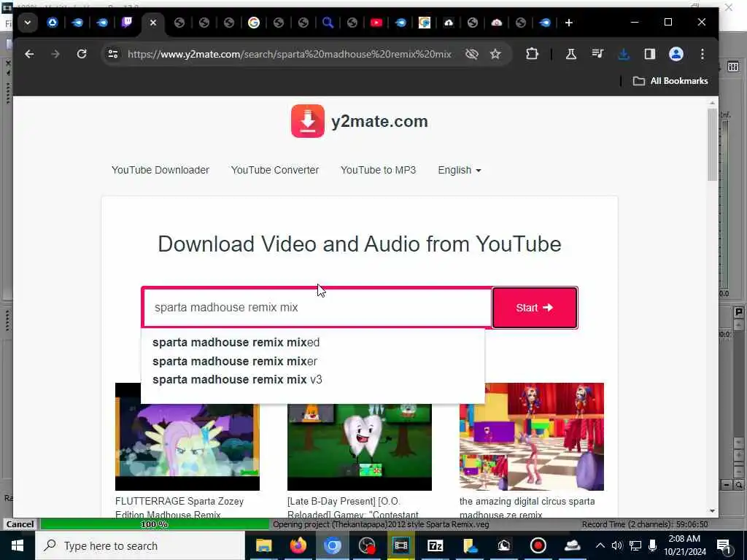Click the amazing digital circus sparta title
Viewport: 747px width, 560px height.
(527, 507)
